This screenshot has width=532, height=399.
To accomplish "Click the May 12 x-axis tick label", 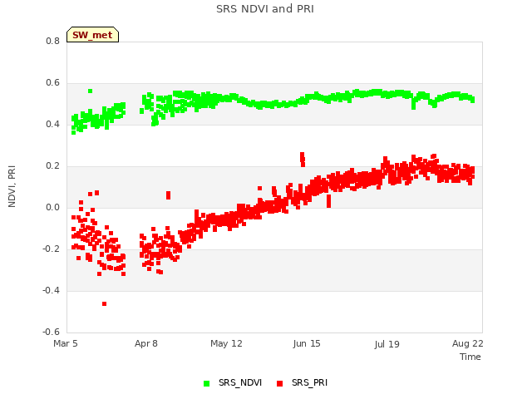I will (x=226, y=343).
